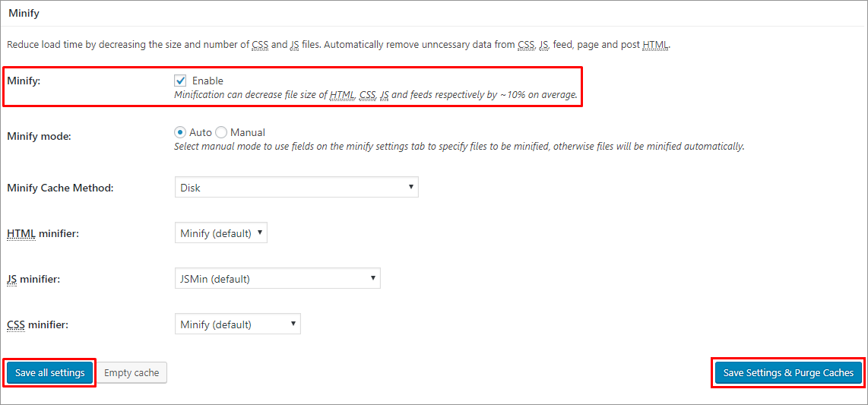Click the "CSS minifier:" label

(37, 324)
